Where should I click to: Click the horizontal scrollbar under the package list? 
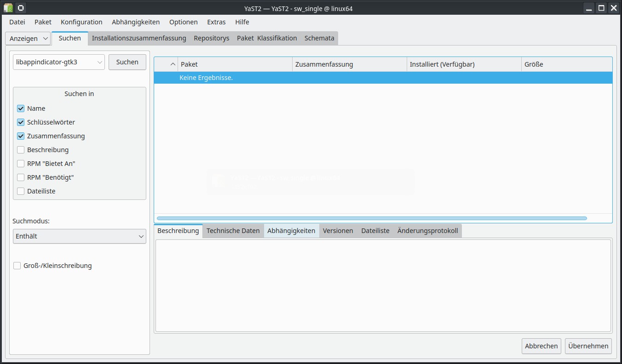[x=372, y=218]
